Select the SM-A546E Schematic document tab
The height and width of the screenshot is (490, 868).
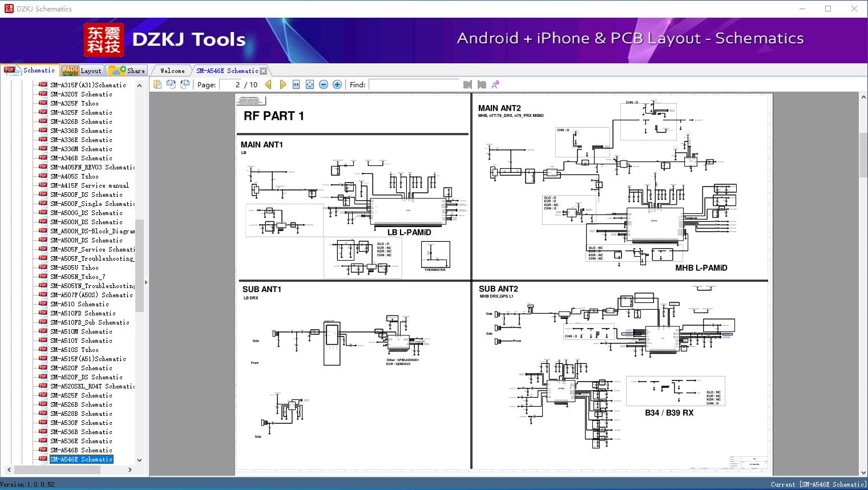pos(227,71)
